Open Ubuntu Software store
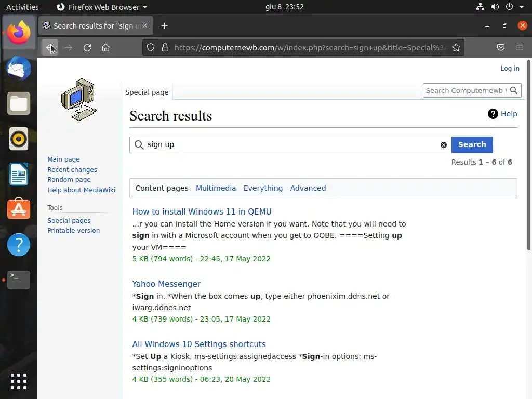Screen dimensions: 532x399 [x=19, y=209]
